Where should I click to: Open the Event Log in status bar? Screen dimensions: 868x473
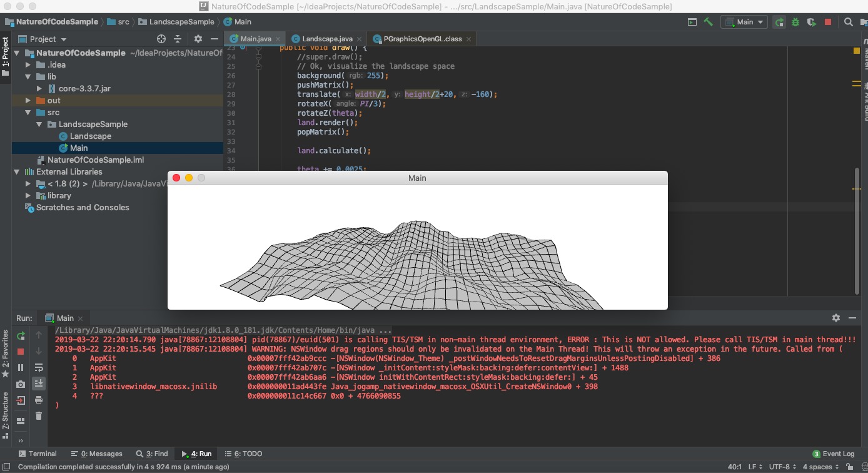(x=833, y=454)
